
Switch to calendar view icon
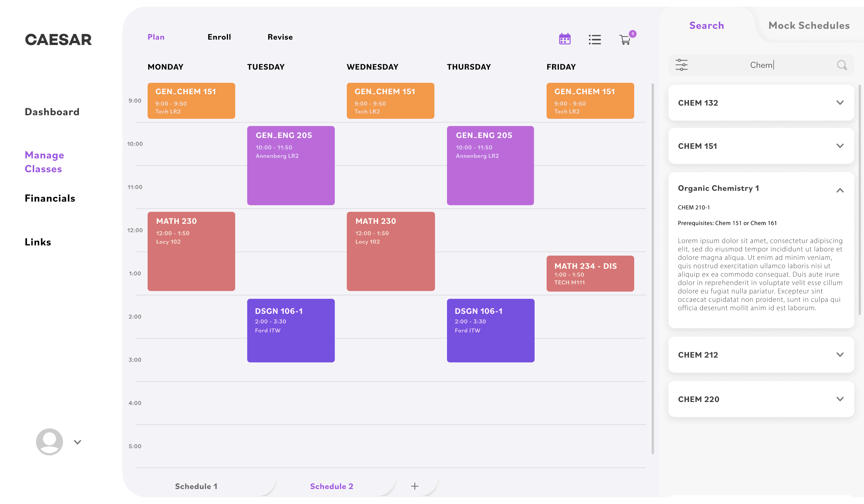(x=565, y=39)
